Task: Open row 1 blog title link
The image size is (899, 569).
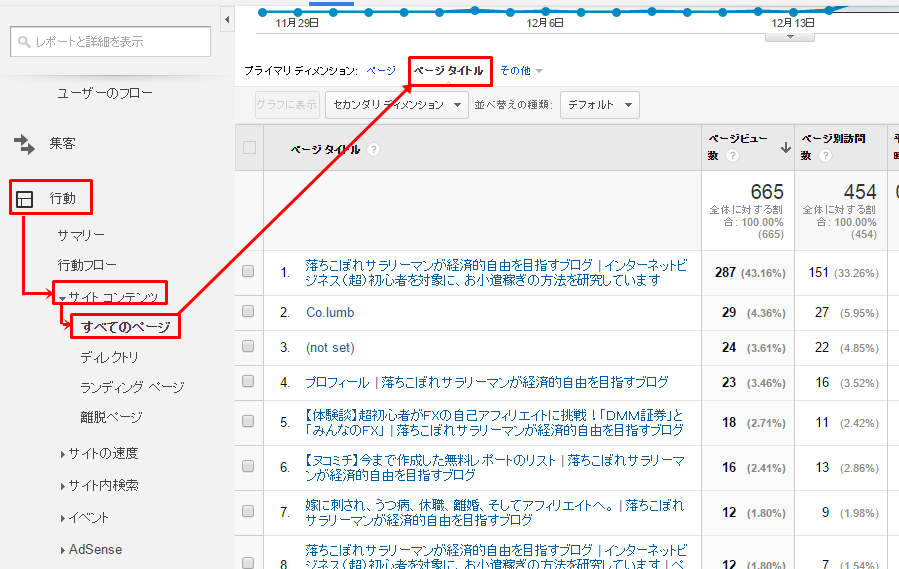Action: click(496, 272)
